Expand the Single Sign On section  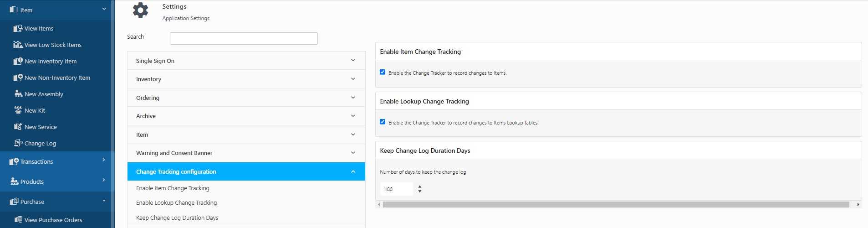click(246, 61)
